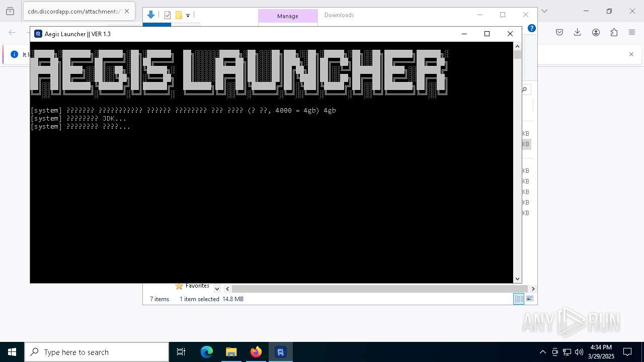Close the cdn.discordapp.com browser tab
Image resolution: width=644 pixels, height=362 pixels.
tap(127, 11)
